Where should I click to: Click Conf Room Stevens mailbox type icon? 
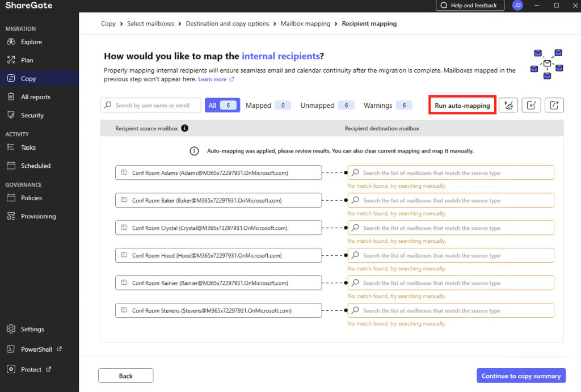click(124, 310)
